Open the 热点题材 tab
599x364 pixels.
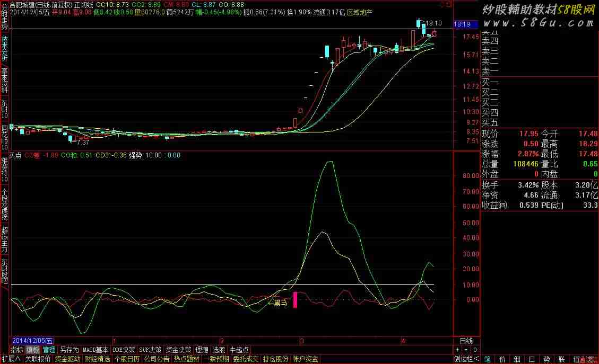tap(187, 359)
